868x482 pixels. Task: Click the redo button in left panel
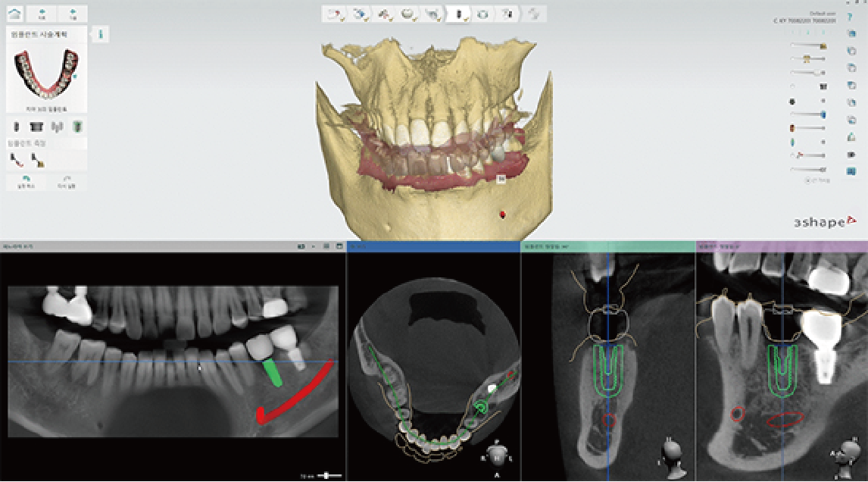(67, 183)
